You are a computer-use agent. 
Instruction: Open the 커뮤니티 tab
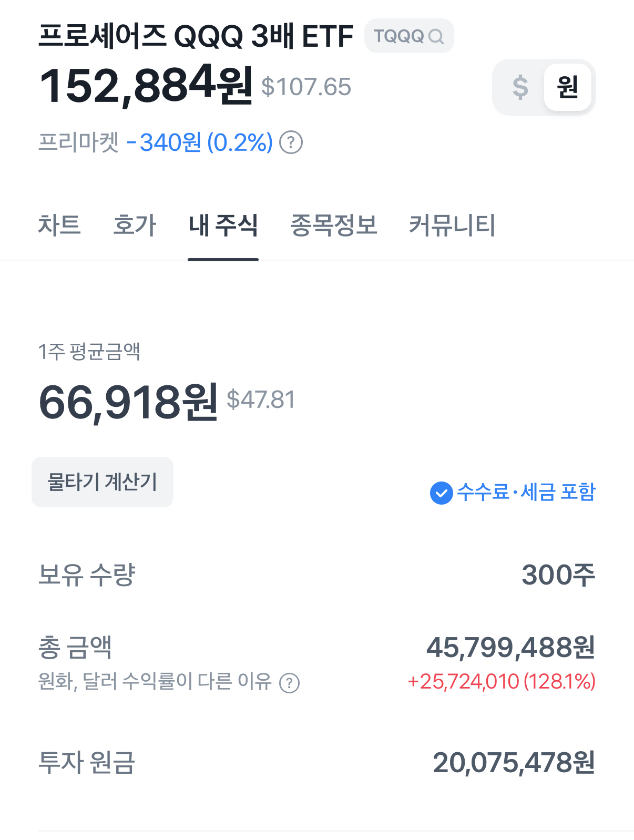[x=452, y=225]
